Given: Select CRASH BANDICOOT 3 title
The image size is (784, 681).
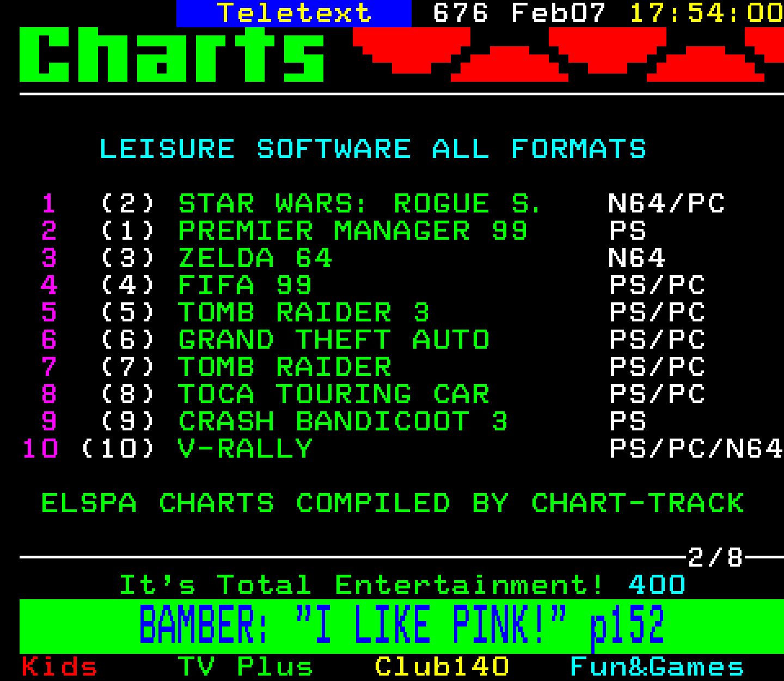Looking at the screenshot, I should point(343,422).
